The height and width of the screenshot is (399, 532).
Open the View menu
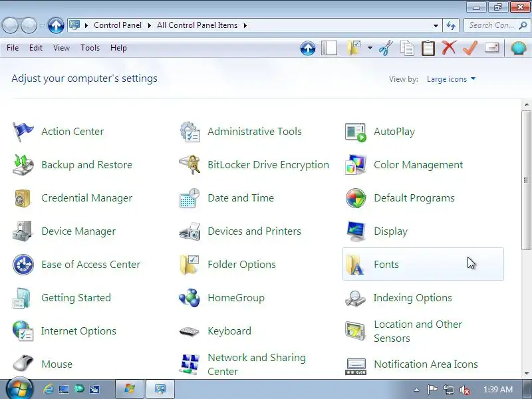(x=61, y=48)
